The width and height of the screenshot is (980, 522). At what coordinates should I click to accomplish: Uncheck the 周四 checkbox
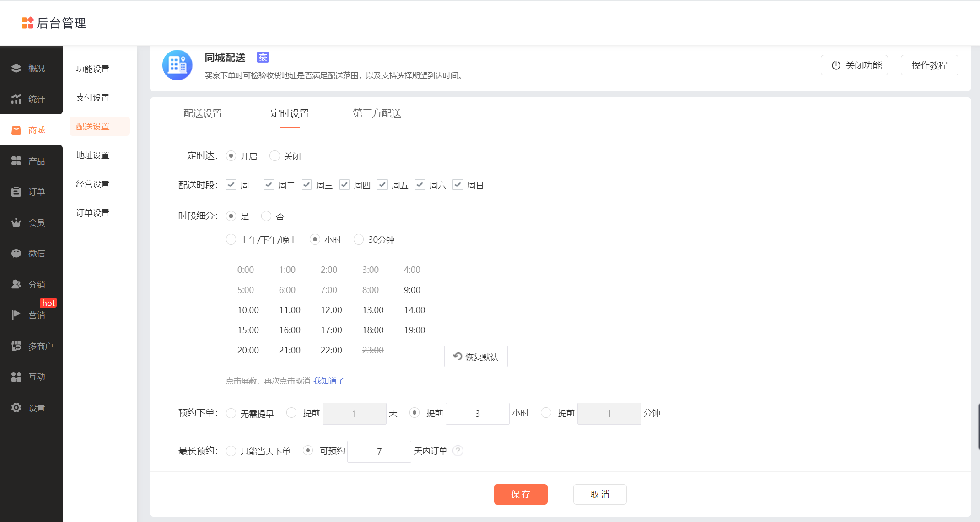pyautogui.click(x=345, y=185)
